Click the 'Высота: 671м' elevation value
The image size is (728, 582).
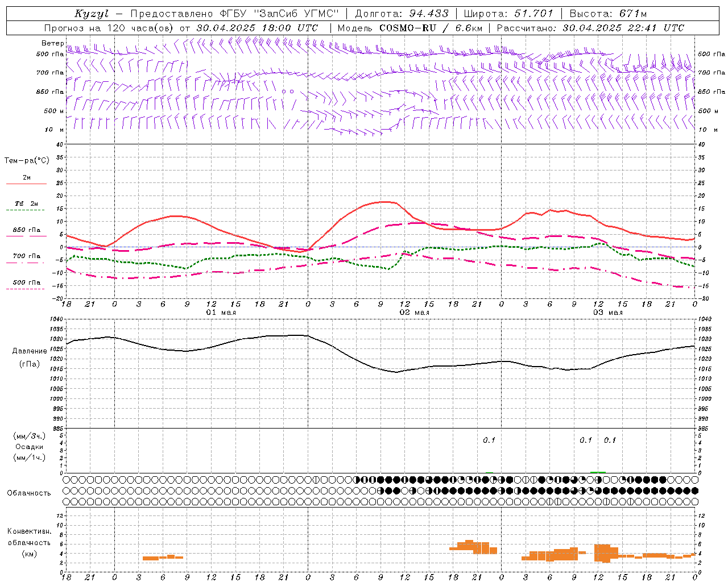[x=608, y=14]
